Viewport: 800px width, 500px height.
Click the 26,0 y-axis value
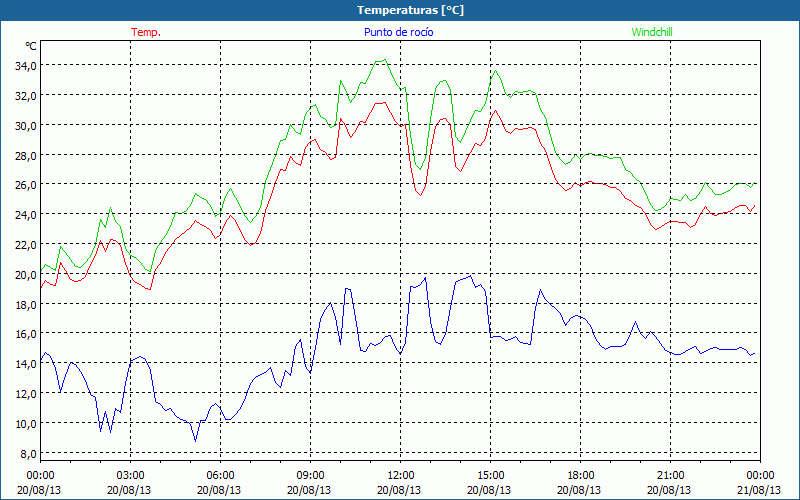[x=26, y=185]
